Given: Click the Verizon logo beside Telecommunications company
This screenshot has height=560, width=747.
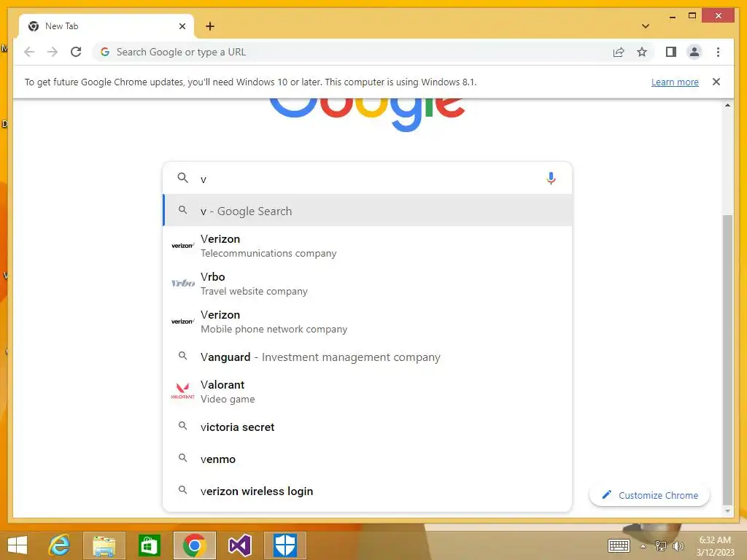Looking at the screenshot, I should [182, 246].
